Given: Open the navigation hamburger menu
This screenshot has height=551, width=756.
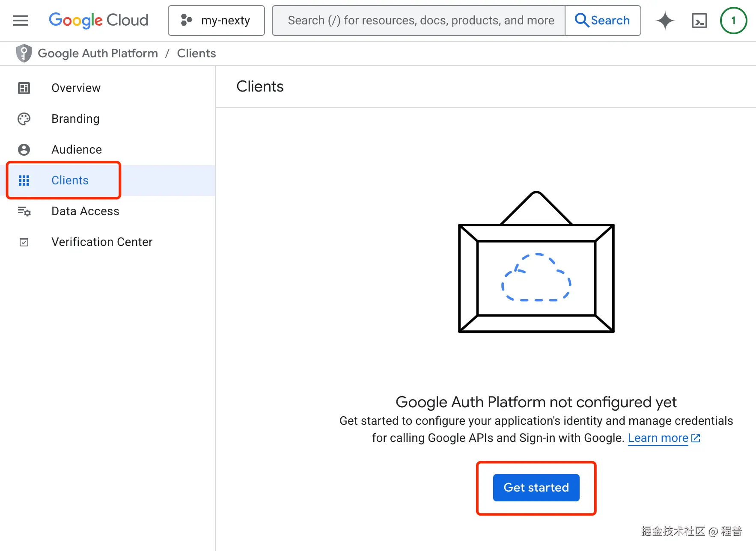Looking at the screenshot, I should tap(20, 20).
